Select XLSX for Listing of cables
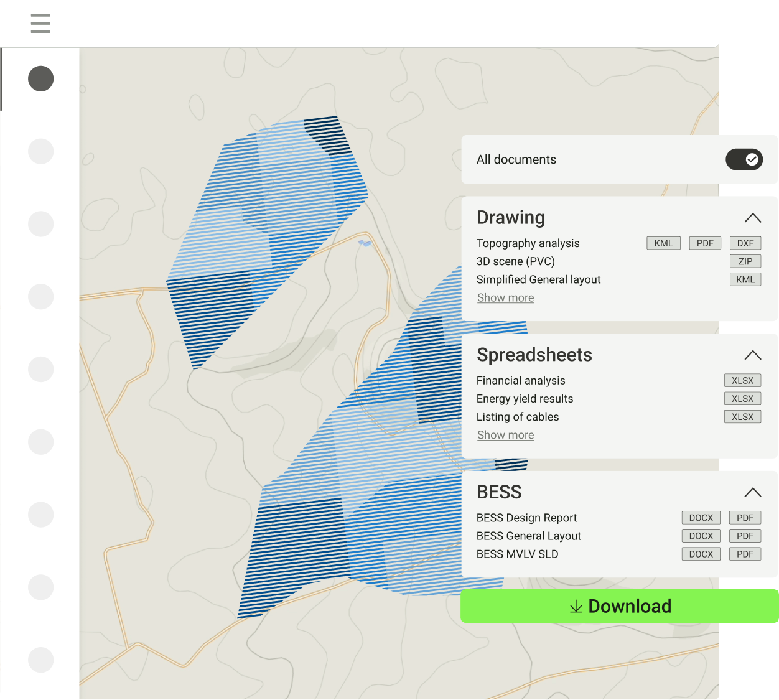The width and height of the screenshot is (779, 700). (742, 417)
